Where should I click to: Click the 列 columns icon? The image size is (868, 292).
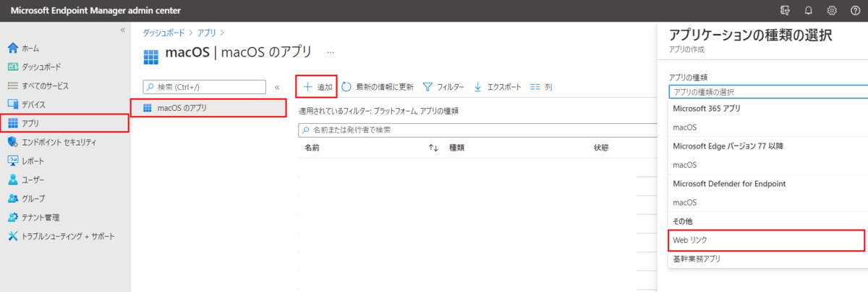(535, 87)
